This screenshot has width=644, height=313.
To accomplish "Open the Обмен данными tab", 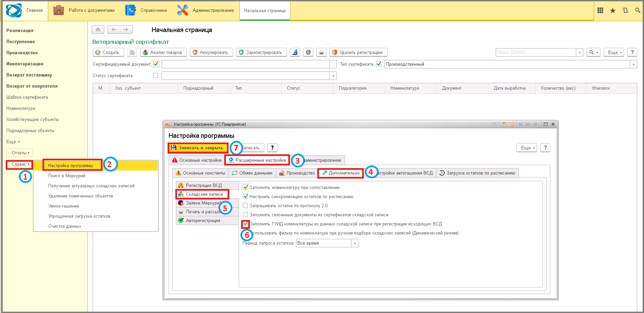I will pos(252,173).
